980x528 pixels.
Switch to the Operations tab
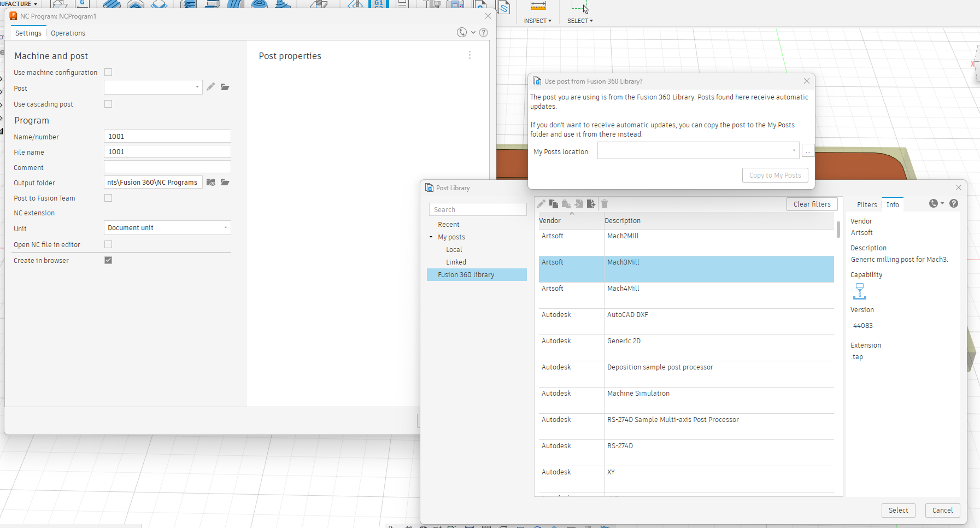[x=68, y=33]
